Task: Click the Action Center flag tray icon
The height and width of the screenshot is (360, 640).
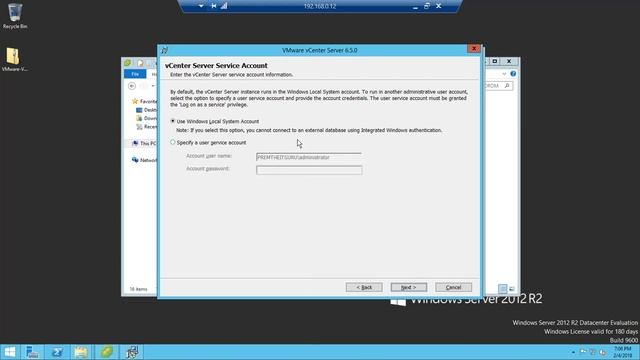Action: point(583,352)
